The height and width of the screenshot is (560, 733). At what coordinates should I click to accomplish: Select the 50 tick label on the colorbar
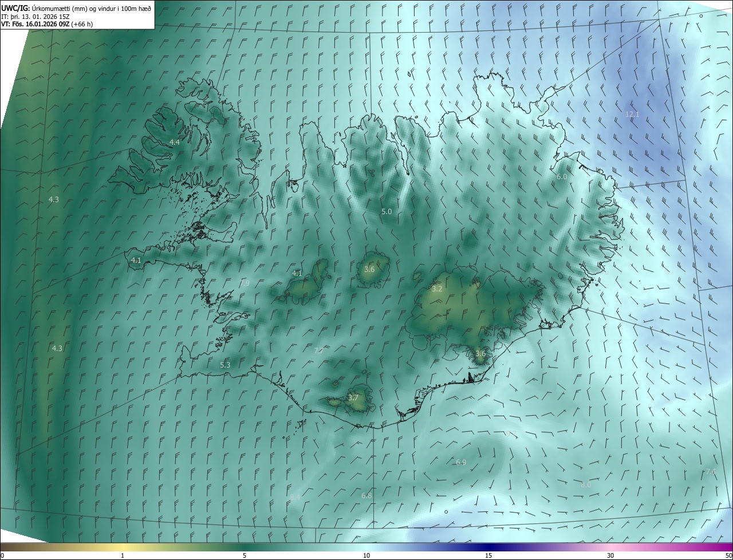[728, 555]
